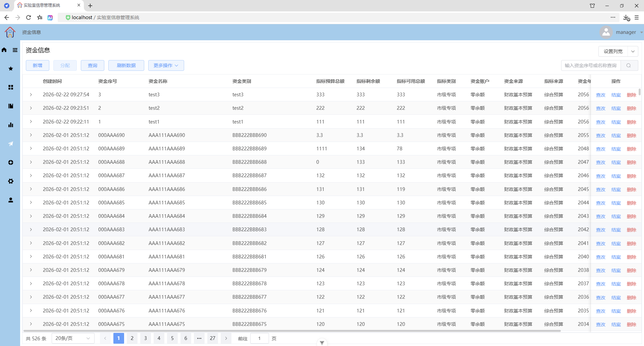This screenshot has height=346, width=644.
Task: Open a new browser tab with the plus
Action: coord(90,6)
